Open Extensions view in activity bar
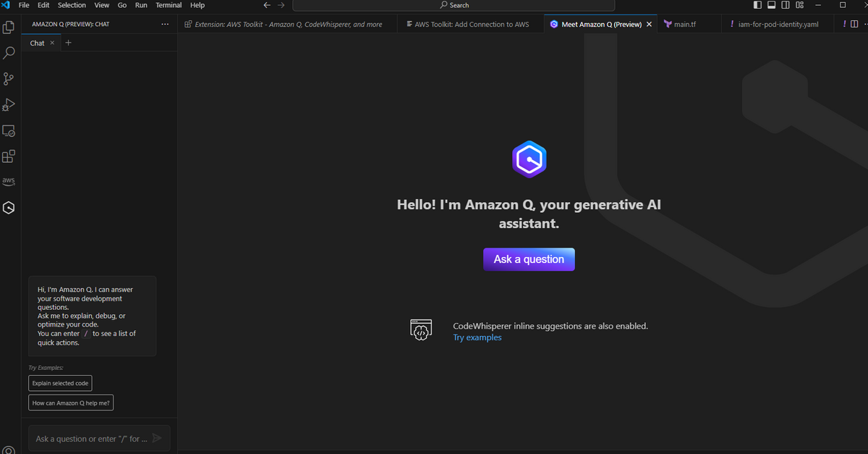 pyautogui.click(x=9, y=156)
